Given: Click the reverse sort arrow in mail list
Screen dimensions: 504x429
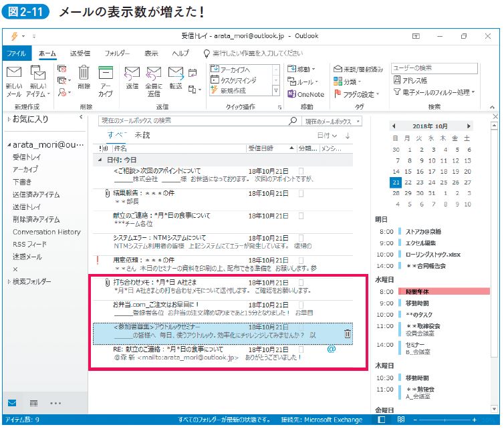Looking at the screenshot, I should [348, 136].
